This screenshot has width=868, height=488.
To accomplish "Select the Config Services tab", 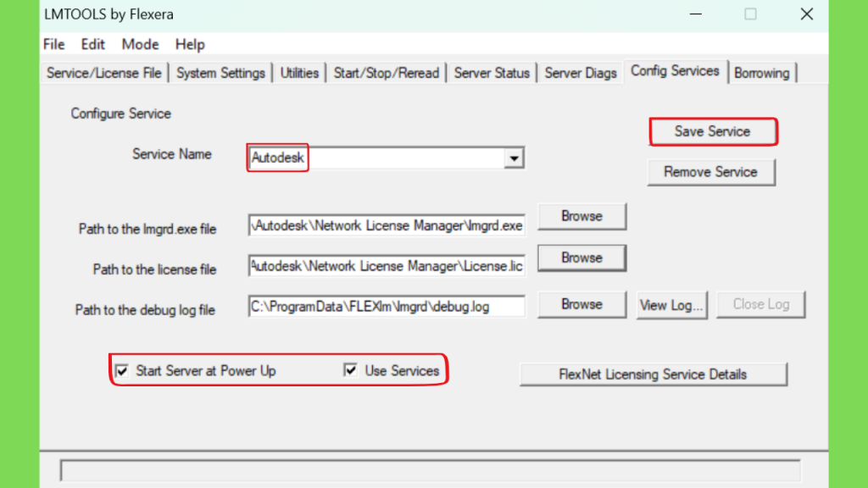I will [x=675, y=71].
